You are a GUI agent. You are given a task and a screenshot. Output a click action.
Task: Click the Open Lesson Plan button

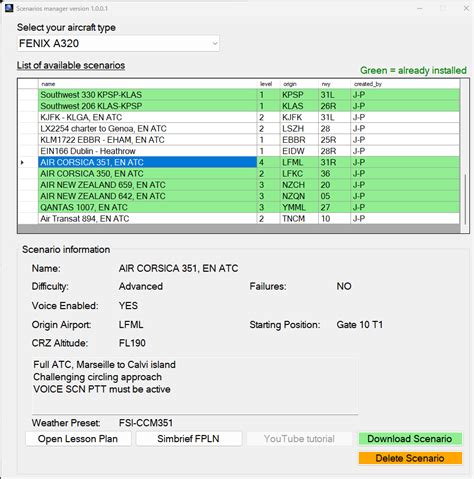78,439
